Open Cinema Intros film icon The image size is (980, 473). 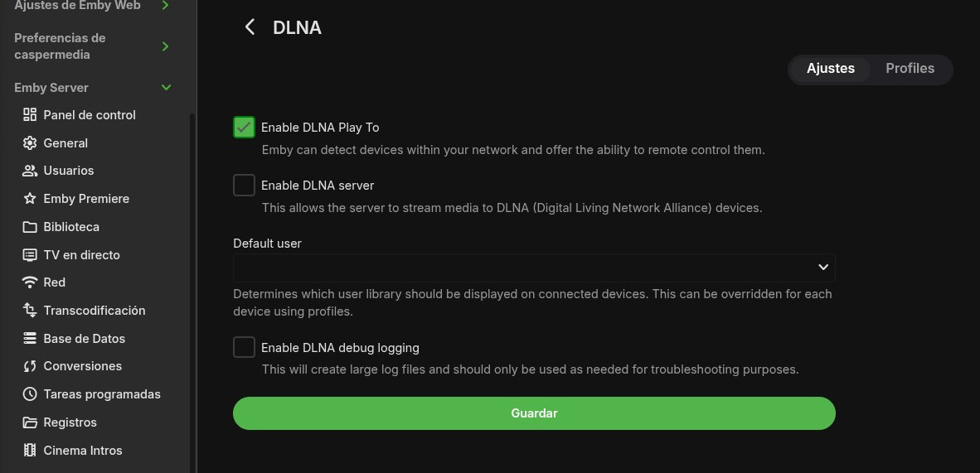(30, 451)
